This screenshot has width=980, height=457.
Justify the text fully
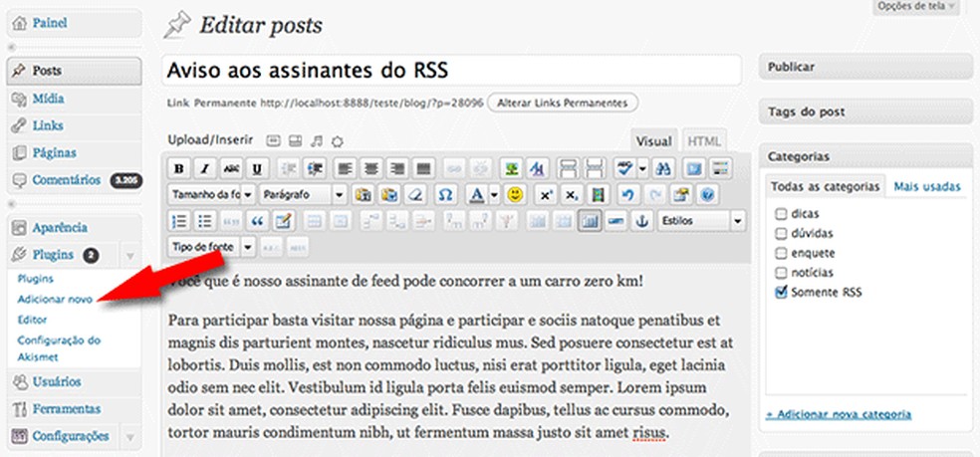tap(423, 168)
